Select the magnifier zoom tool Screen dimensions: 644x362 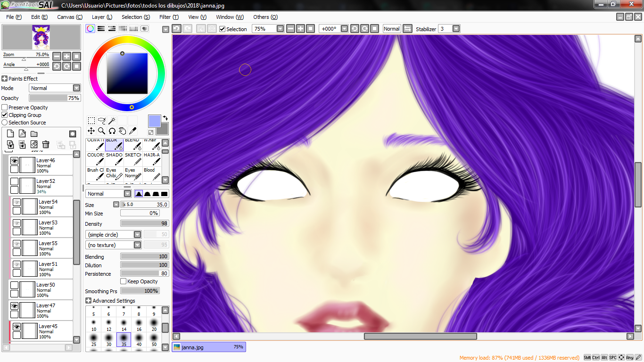pos(102,131)
